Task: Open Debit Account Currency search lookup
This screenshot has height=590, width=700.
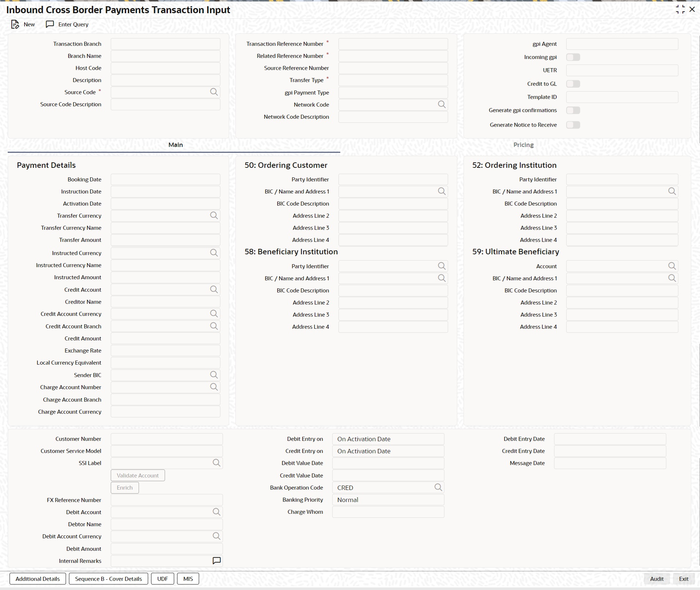Action: [x=217, y=536]
